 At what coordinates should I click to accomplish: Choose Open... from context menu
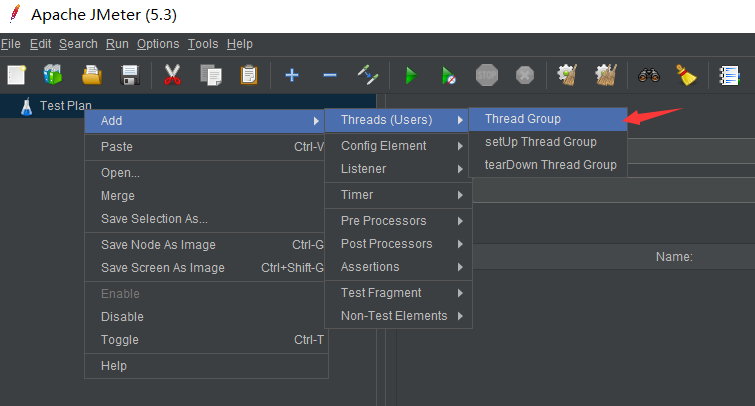click(205, 173)
